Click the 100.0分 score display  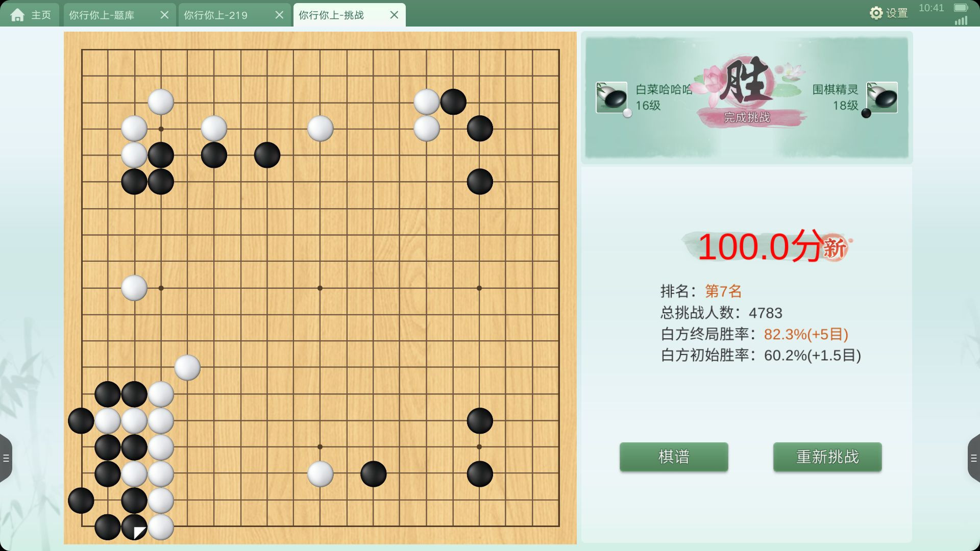[x=760, y=247]
